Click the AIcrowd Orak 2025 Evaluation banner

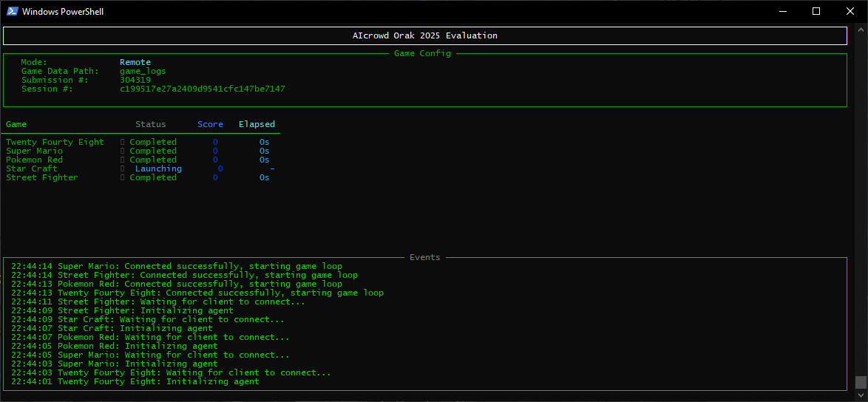[x=424, y=35]
